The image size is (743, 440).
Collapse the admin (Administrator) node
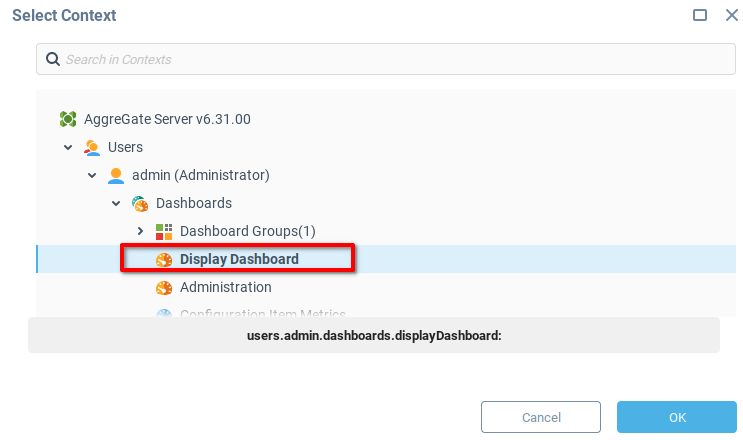[92, 175]
